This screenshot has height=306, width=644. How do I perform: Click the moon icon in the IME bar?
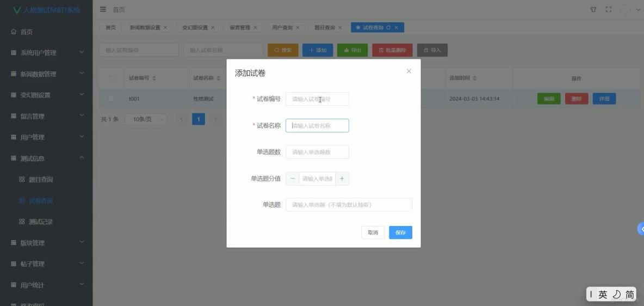(616, 295)
